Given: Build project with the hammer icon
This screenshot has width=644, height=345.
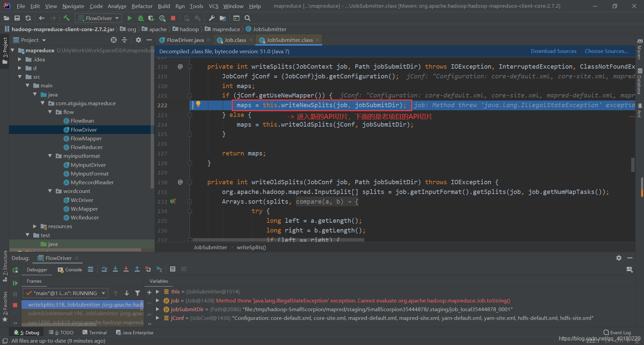Looking at the screenshot, I should coord(66,18).
